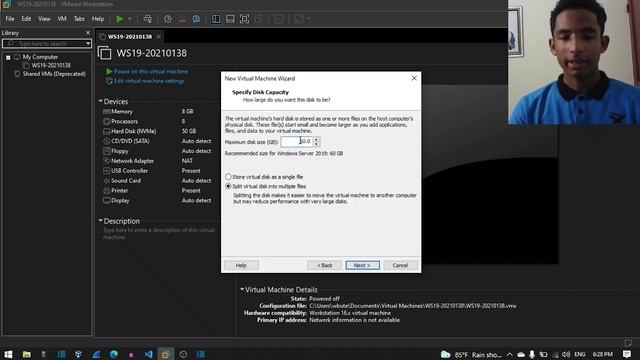Open the Library search dropdown arrow

[88, 43]
